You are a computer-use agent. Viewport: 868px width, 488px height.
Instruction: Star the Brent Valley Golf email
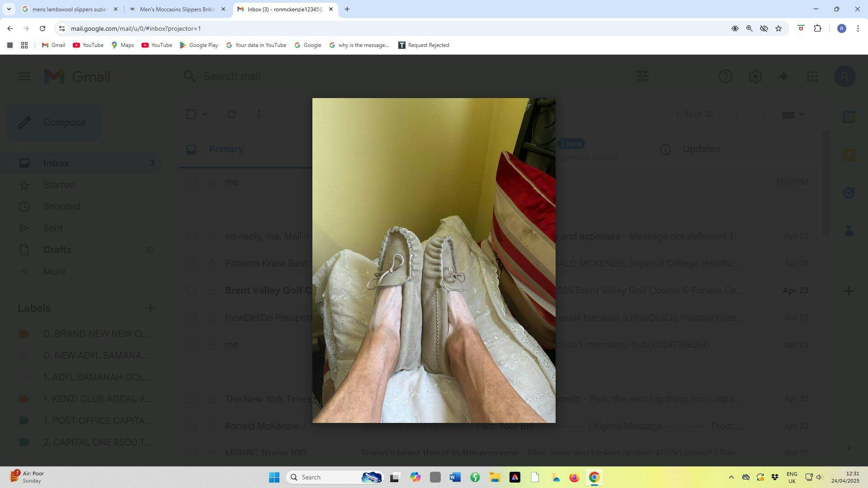(211, 291)
